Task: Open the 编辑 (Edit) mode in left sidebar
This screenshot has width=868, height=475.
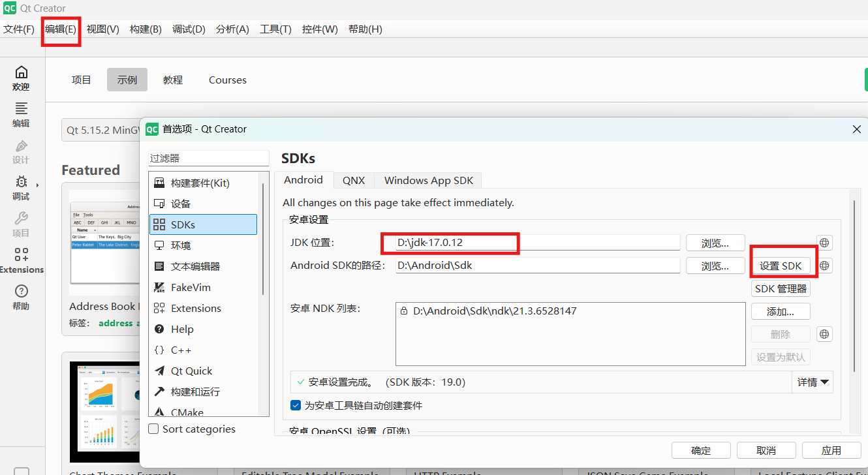Action: coord(22,115)
